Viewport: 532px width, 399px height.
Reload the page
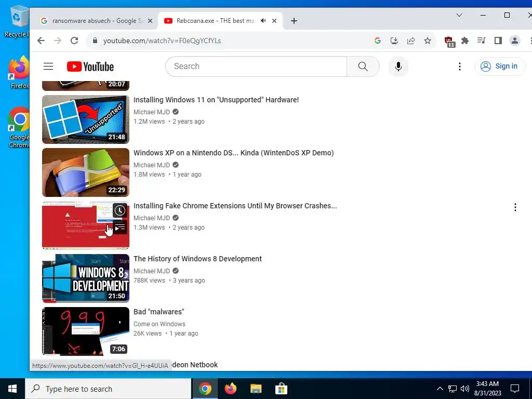coord(74,41)
